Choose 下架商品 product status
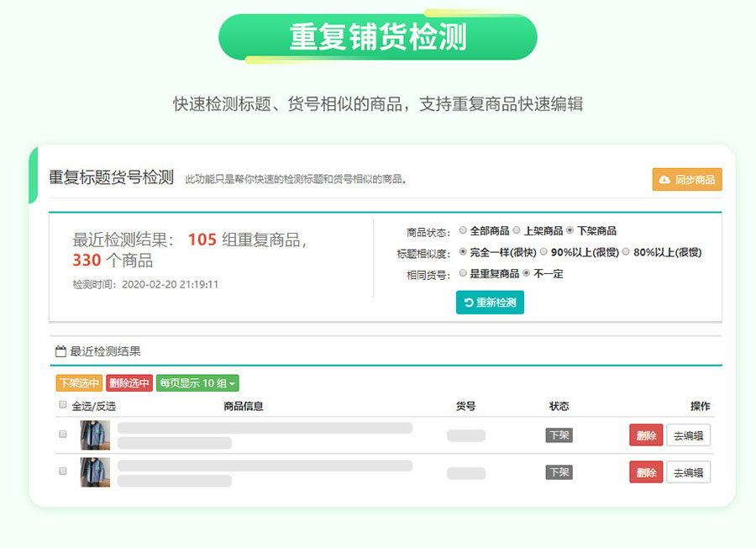Screen dimensions: 756x548 coord(570,230)
